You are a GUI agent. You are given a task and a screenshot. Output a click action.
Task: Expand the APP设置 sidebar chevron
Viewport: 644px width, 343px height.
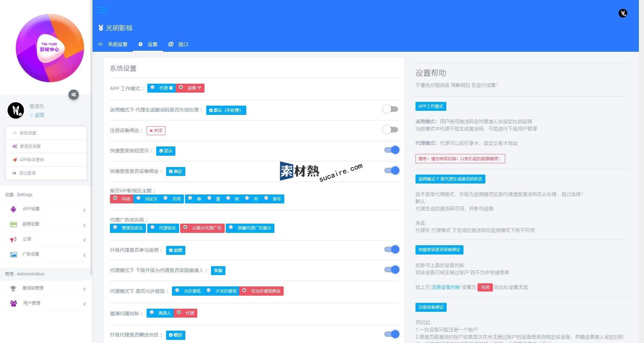coord(84,210)
